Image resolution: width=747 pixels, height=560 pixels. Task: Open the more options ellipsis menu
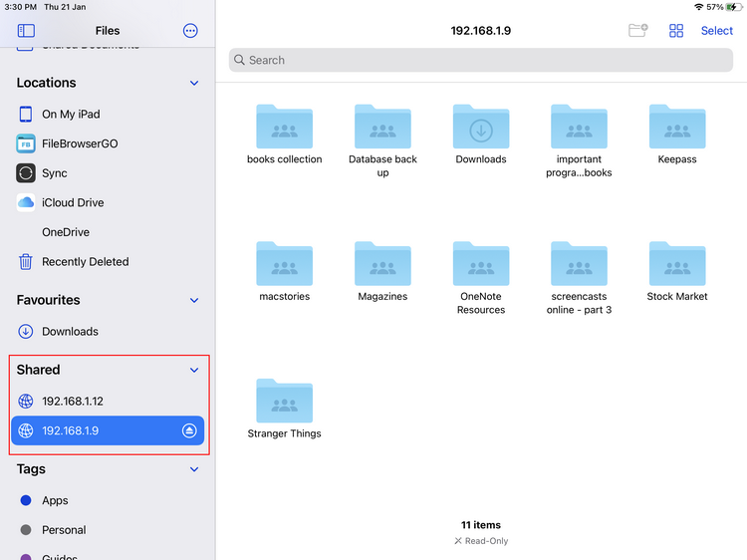[190, 31]
